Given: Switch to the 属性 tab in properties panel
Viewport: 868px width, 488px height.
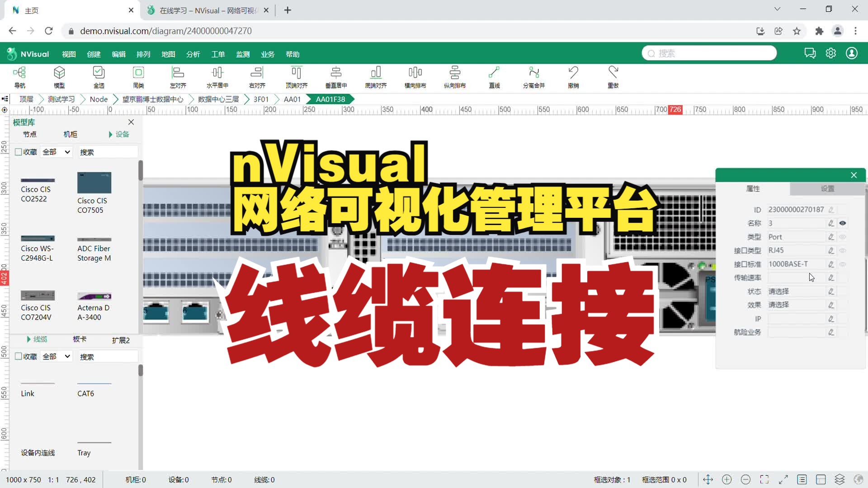Looking at the screenshot, I should click(753, 189).
